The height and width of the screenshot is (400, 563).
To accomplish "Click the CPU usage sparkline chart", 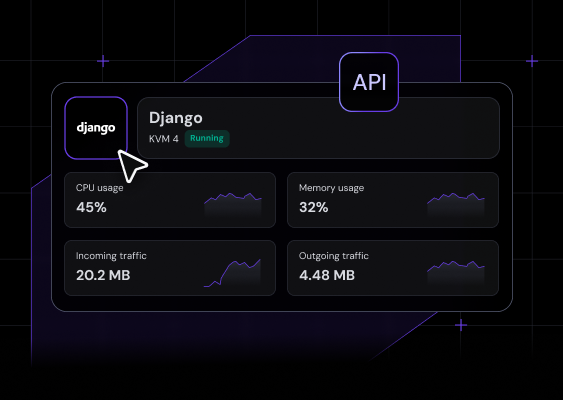I will pos(233,204).
